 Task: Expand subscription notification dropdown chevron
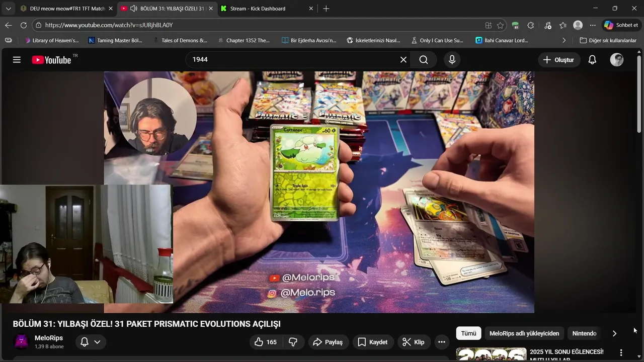(97, 342)
